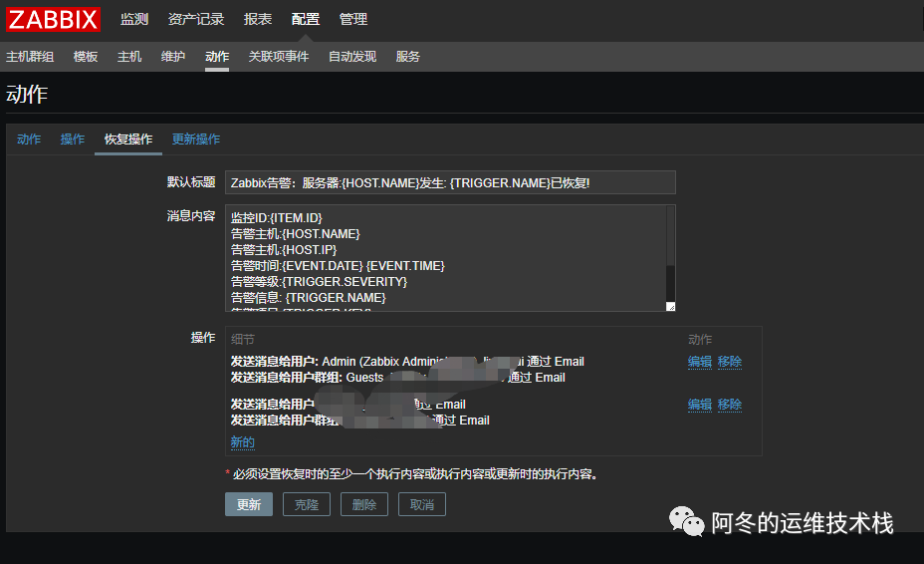Open the 配置 top menu
Screen dimensions: 924x564
point(306,20)
